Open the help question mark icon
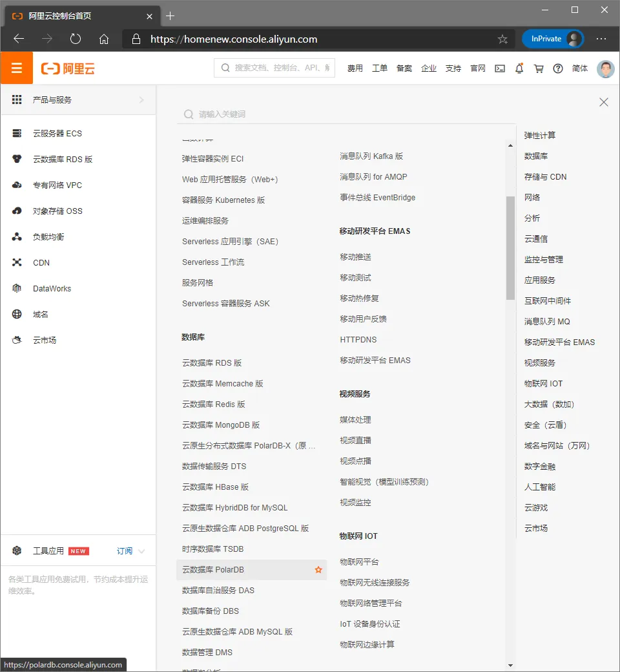620x672 pixels. coord(558,68)
